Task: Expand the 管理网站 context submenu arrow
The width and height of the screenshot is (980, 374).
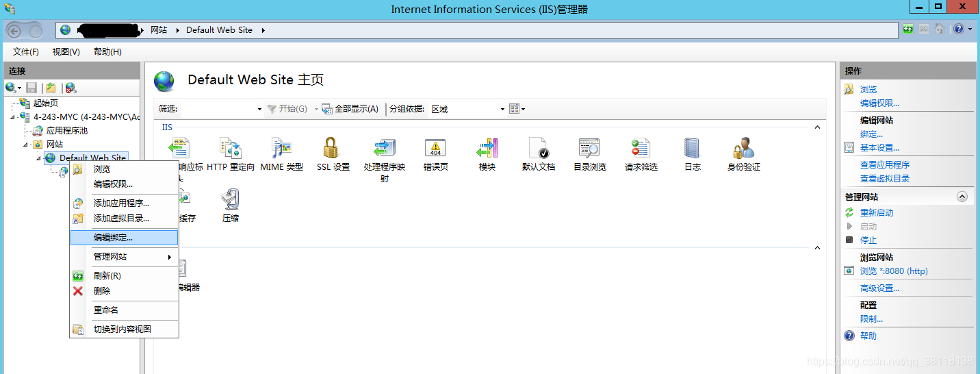Action: click(169, 257)
